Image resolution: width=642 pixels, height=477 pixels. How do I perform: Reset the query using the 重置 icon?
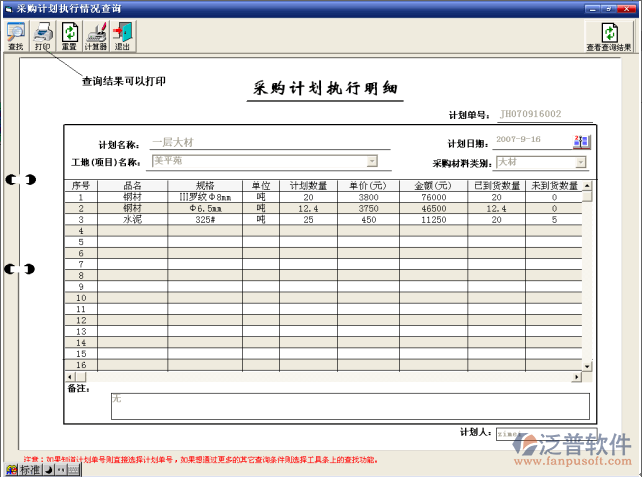(x=69, y=36)
